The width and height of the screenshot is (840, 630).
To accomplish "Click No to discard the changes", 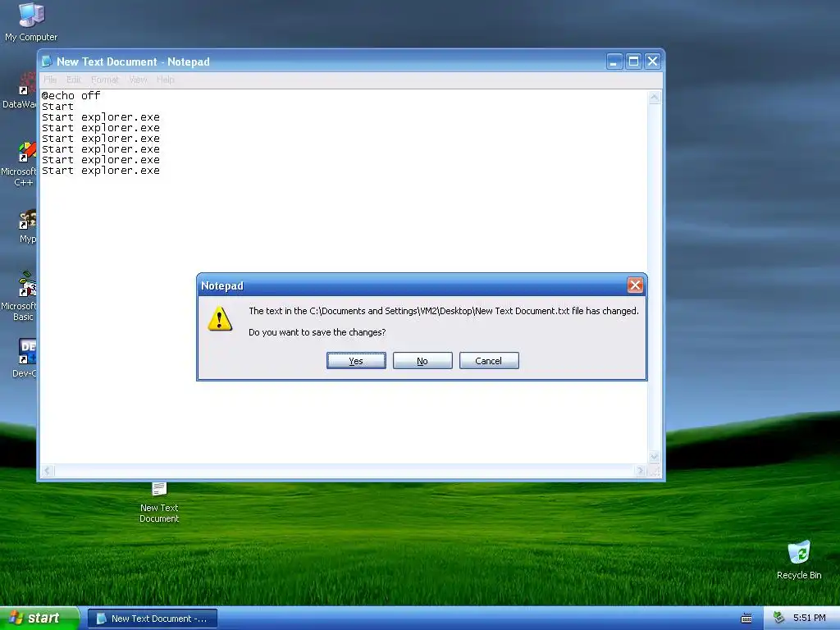I will [x=422, y=361].
